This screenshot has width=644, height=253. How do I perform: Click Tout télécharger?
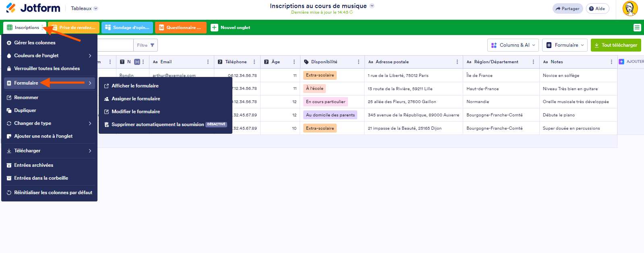click(616, 45)
